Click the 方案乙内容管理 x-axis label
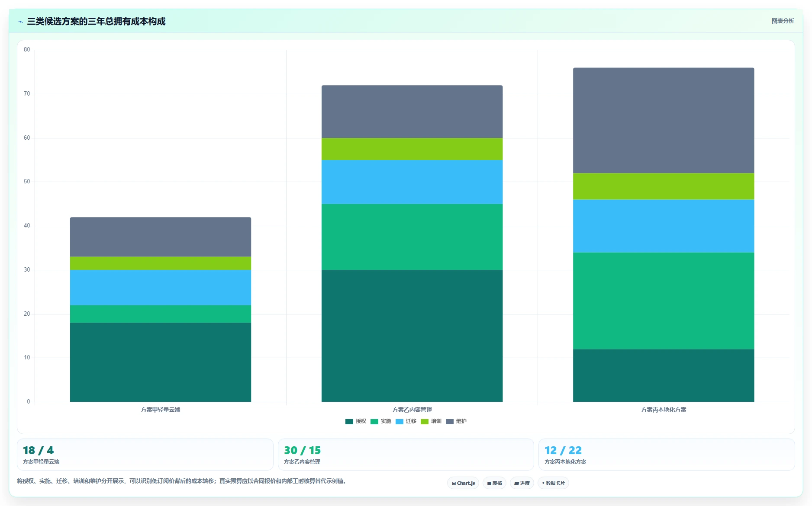 click(412, 410)
